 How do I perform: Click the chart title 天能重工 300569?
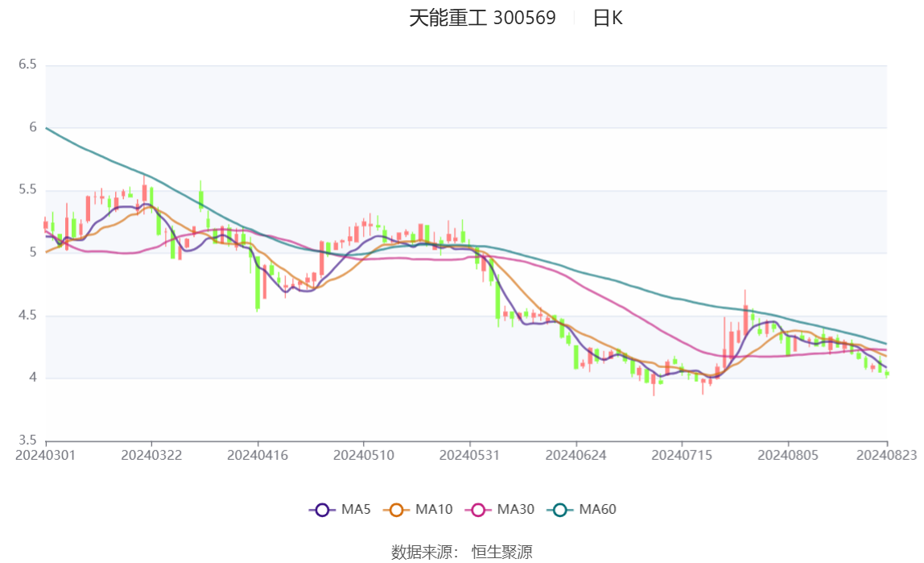pos(483,19)
